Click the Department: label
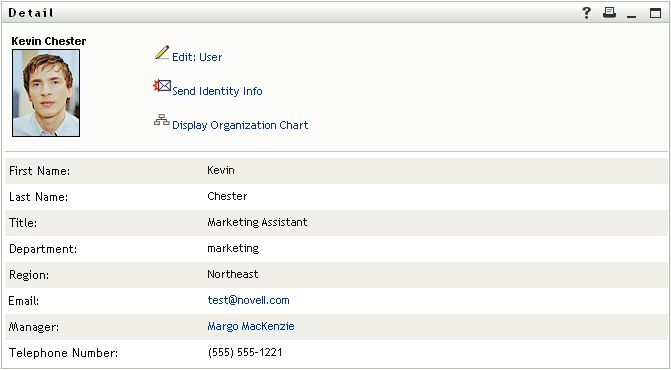 43,249
